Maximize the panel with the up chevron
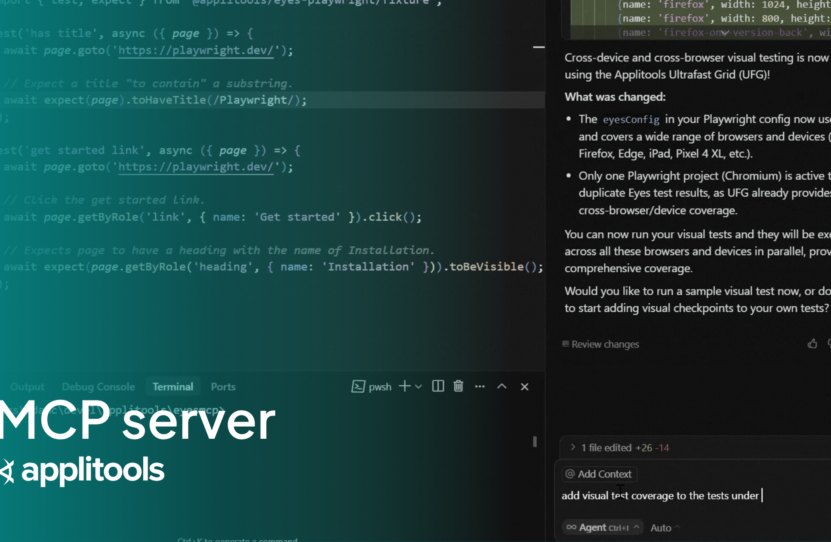 [x=501, y=386]
